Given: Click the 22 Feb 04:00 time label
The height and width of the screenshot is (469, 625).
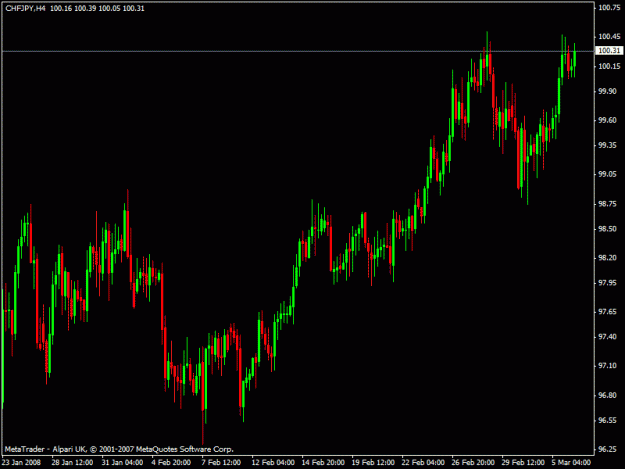Looking at the screenshot, I should pos(423,462).
